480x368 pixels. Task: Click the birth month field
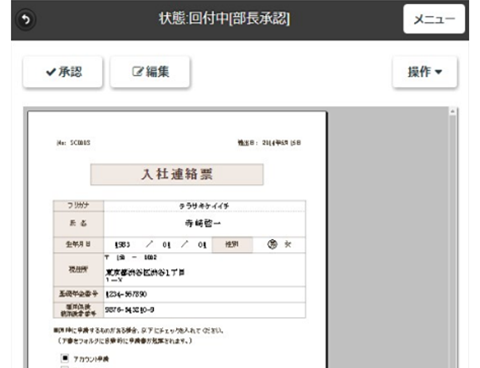click(167, 245)
